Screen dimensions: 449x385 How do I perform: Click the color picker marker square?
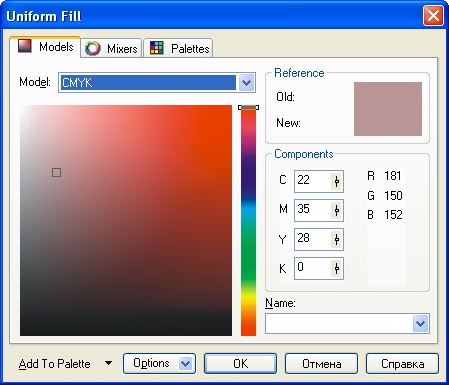[x=56, y=172]
